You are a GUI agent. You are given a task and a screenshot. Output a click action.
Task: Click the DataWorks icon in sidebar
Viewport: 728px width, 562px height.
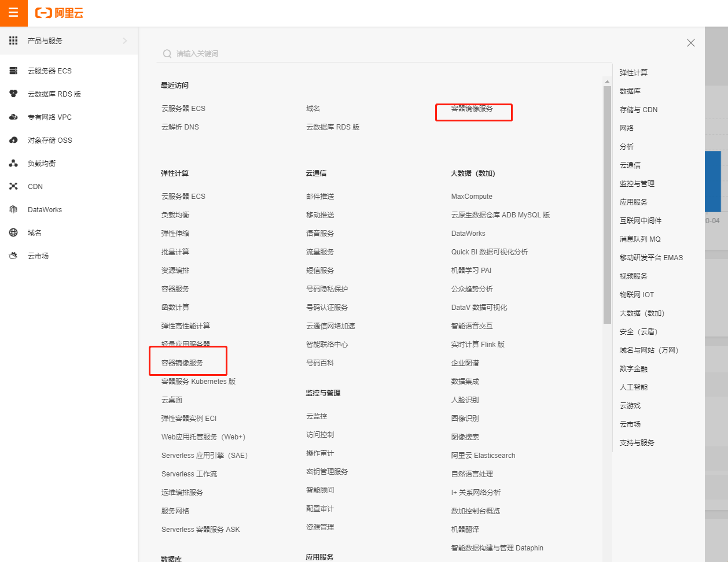tap(13, 209)
